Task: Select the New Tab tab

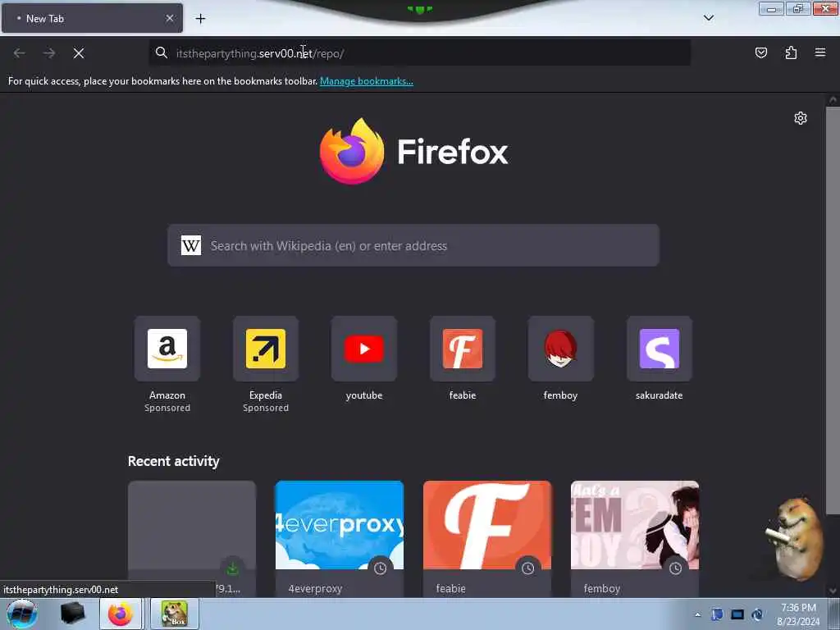Action: 92,18
